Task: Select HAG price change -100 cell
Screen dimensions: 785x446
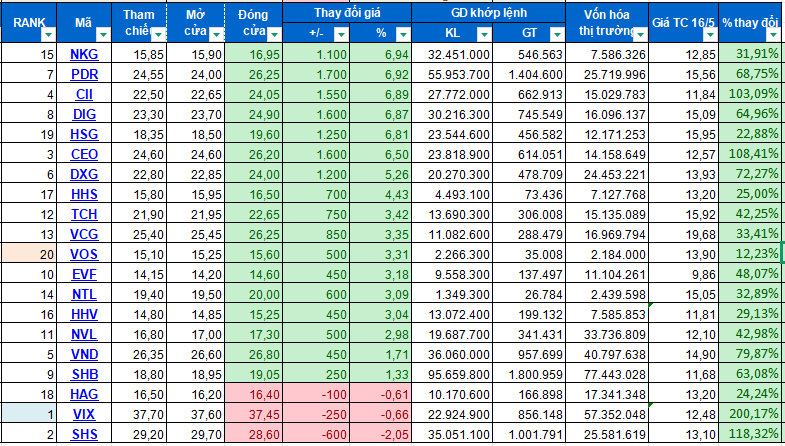Action: [x=316, y=394]
